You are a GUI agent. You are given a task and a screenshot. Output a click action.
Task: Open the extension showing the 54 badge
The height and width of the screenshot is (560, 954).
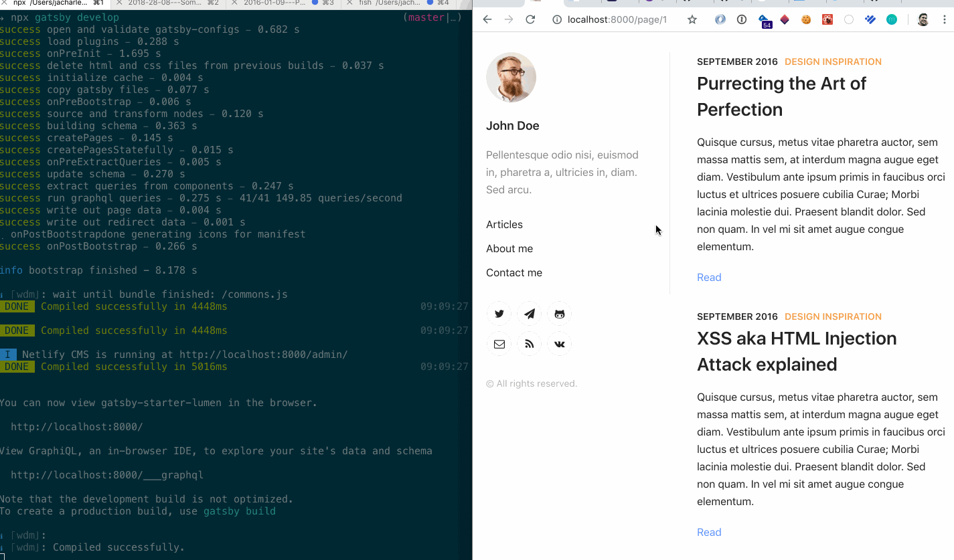(x=763, y=19)
